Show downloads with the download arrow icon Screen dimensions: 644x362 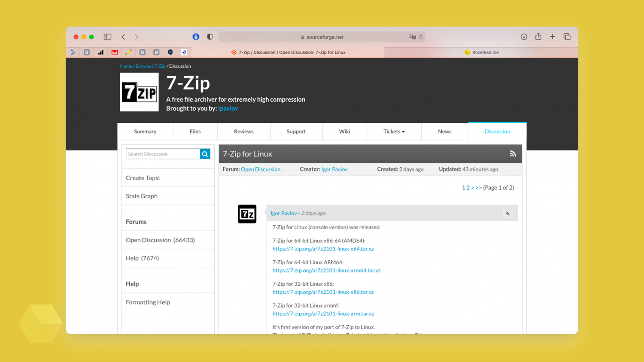[524, 37]
